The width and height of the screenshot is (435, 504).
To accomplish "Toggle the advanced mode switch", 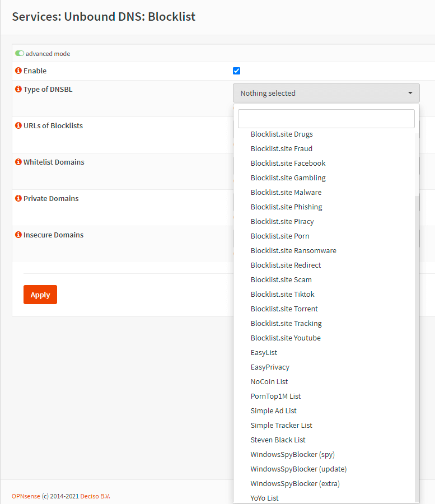I will tap(20, 54).
